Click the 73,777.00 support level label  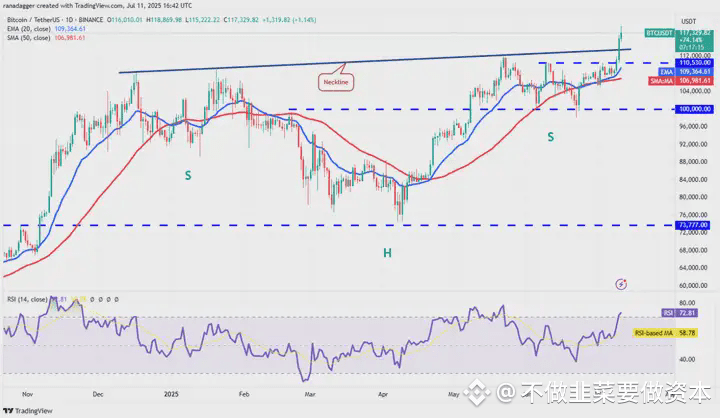[694, 225]
